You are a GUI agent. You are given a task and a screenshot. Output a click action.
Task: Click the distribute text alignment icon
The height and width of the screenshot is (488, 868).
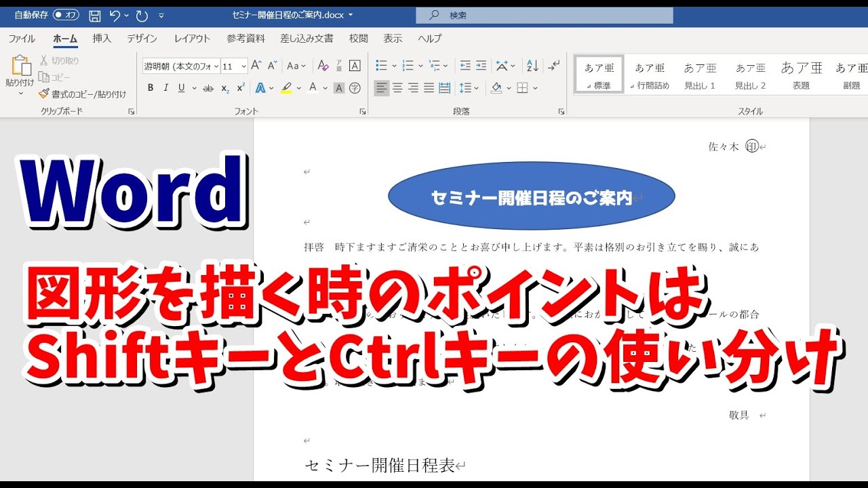pyautogui.click(x=444, y=87)
